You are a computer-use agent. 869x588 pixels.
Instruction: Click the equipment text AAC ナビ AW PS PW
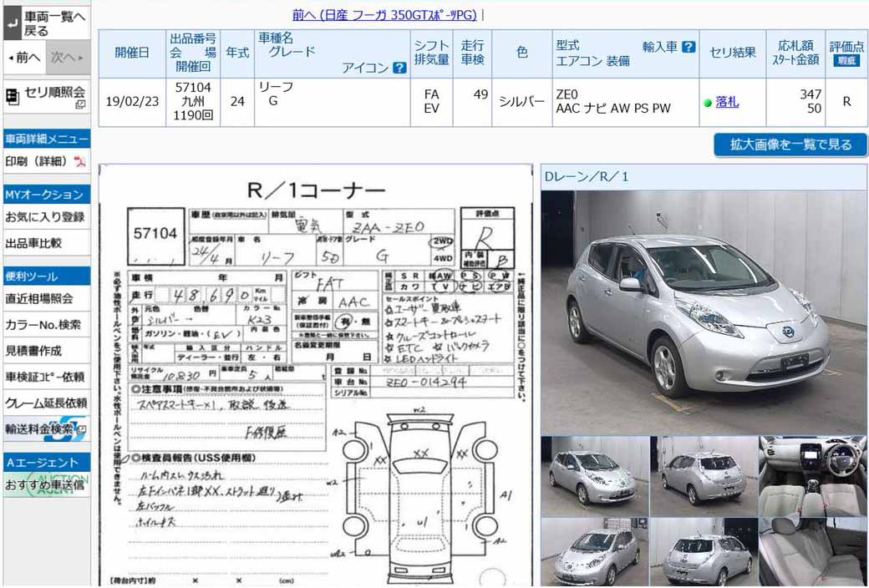pyautogui.click(x=613, y=109)
